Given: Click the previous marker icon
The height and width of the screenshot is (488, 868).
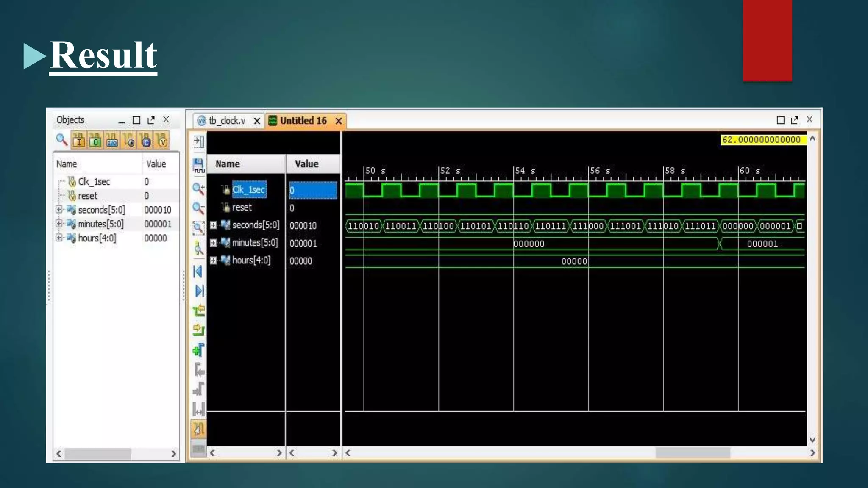Looking at the screenshot, I should pos(198,370).
